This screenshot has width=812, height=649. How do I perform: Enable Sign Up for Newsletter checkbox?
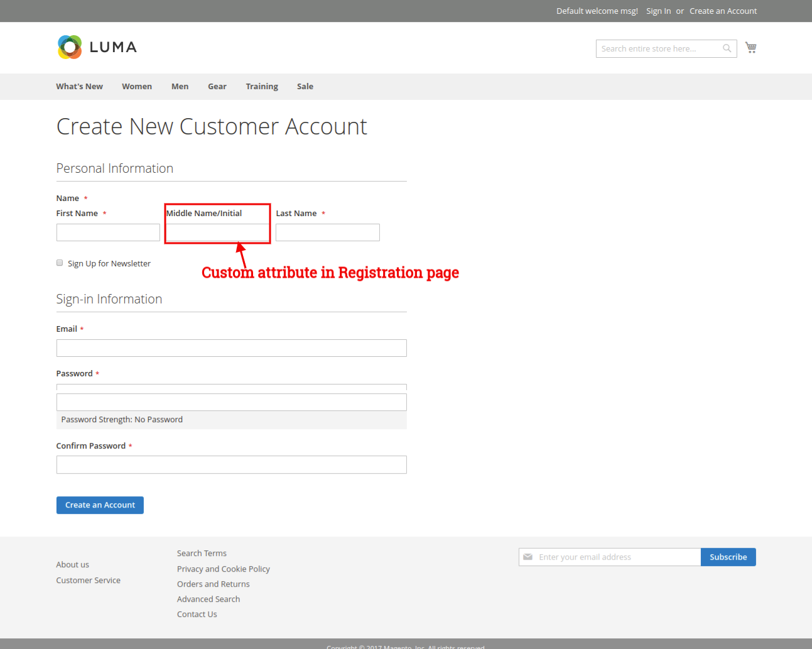(x=60, y=263)
